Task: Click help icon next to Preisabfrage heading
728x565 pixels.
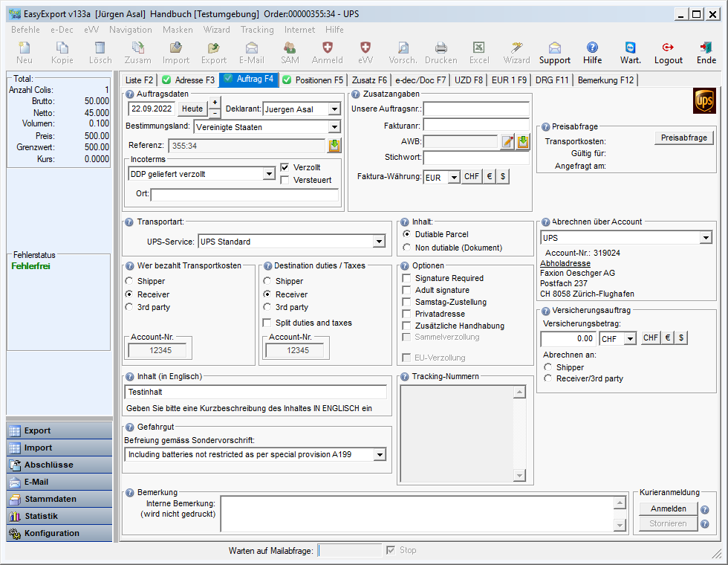Action: [545, 127]
